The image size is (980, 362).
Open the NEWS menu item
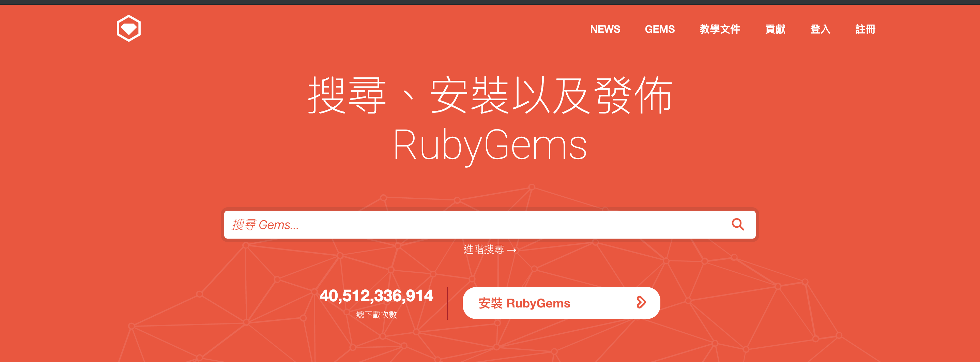point(605,29)
